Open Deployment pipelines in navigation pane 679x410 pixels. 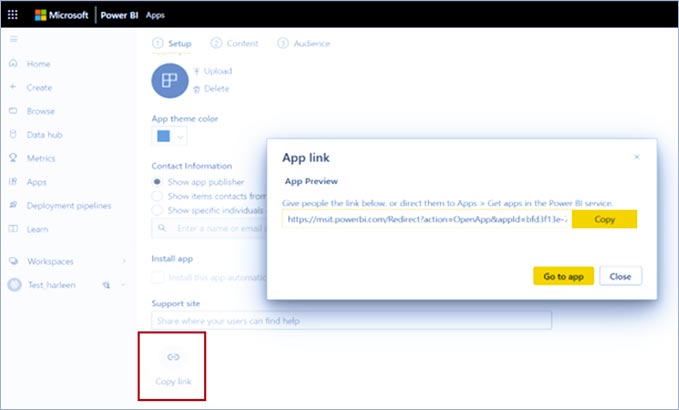69,206
